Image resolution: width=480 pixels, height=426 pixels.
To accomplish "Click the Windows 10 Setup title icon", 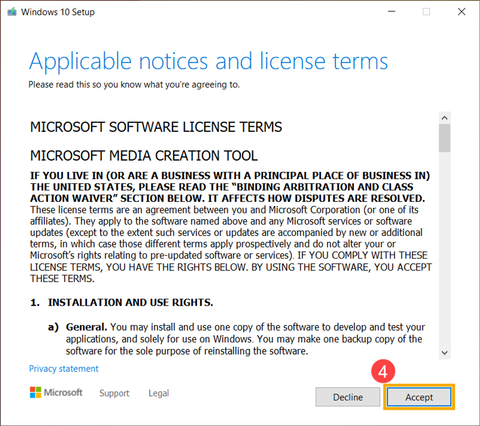I will click(12, 12).
